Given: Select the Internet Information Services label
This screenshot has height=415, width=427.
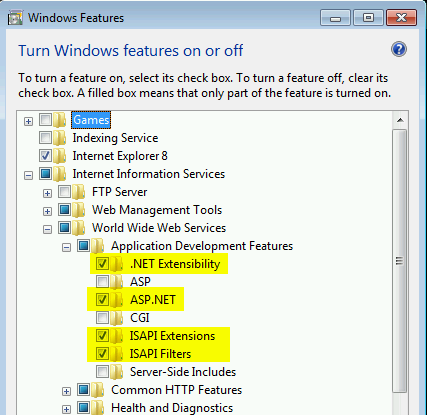Looking at the screenshot, I should coord(149,174).
